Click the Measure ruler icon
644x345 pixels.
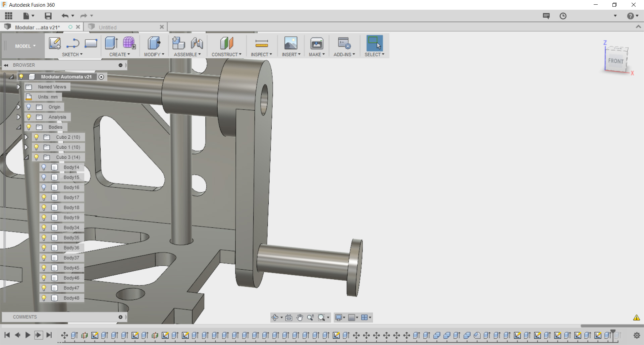tap(262, 43)
